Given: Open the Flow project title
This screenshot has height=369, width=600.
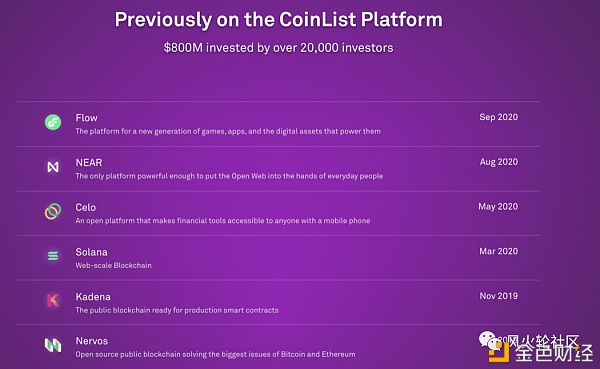Looking at the screenshot, I should coord(86,118).
